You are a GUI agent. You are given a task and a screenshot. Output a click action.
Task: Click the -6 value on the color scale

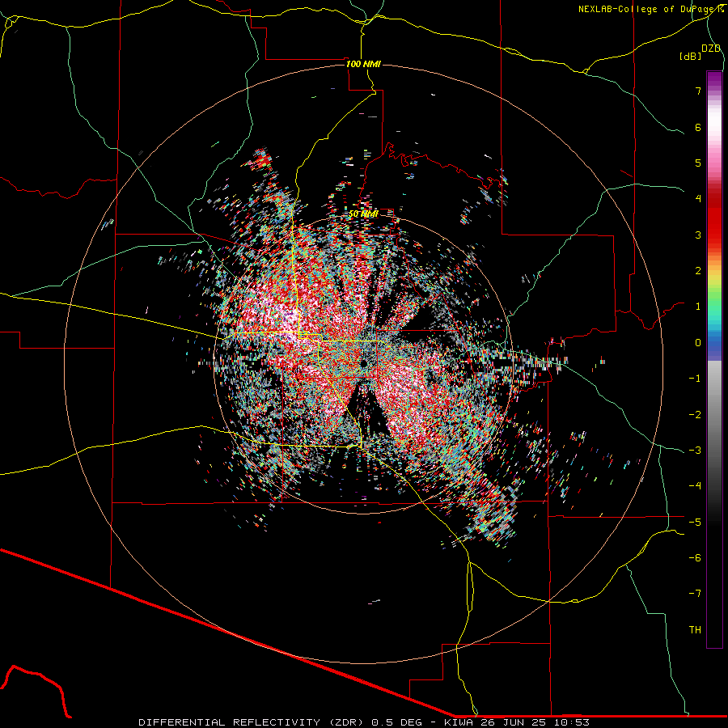(695, 558)
